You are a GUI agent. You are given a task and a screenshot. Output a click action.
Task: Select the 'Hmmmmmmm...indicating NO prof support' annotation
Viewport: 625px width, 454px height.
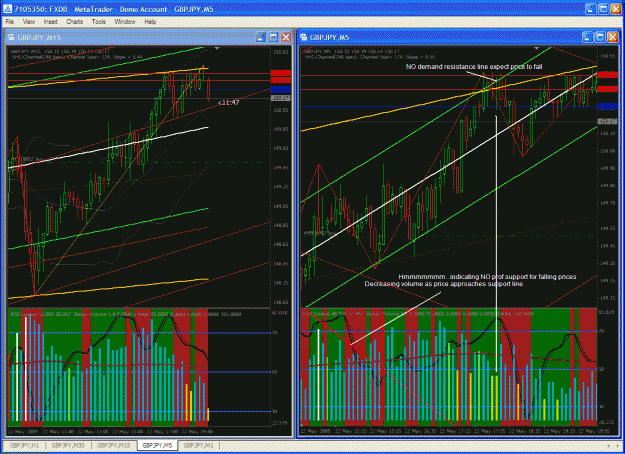[487, 277]
